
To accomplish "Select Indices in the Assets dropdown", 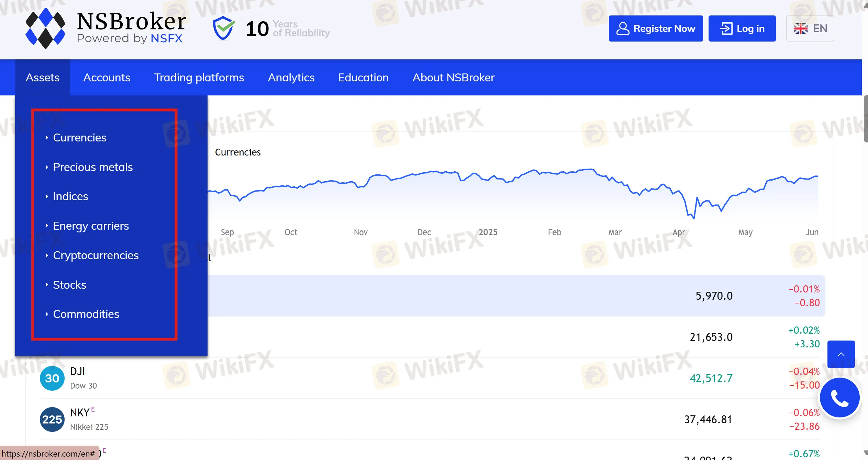I will click(x=70, y=196).
